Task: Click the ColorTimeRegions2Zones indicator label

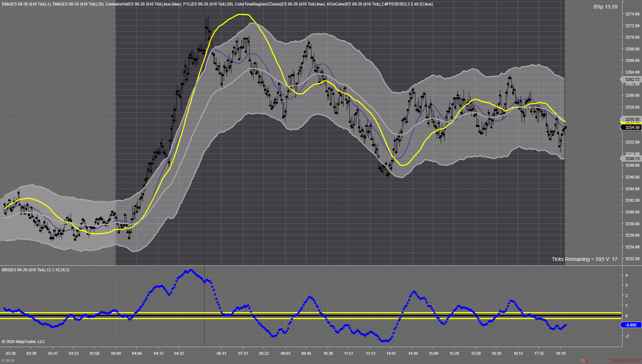Action: [280, 4]
